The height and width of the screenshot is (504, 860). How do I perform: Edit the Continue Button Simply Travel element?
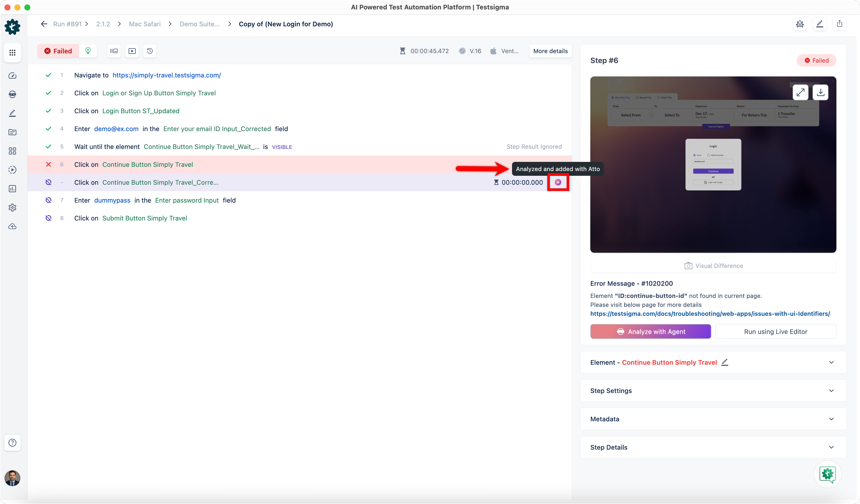(725, 362)
